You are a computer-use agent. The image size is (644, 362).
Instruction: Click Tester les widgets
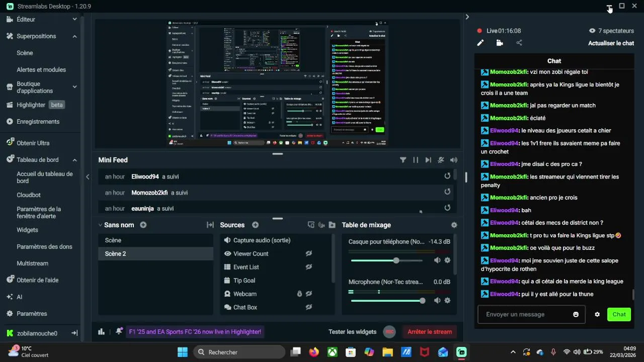click(352, 331)
